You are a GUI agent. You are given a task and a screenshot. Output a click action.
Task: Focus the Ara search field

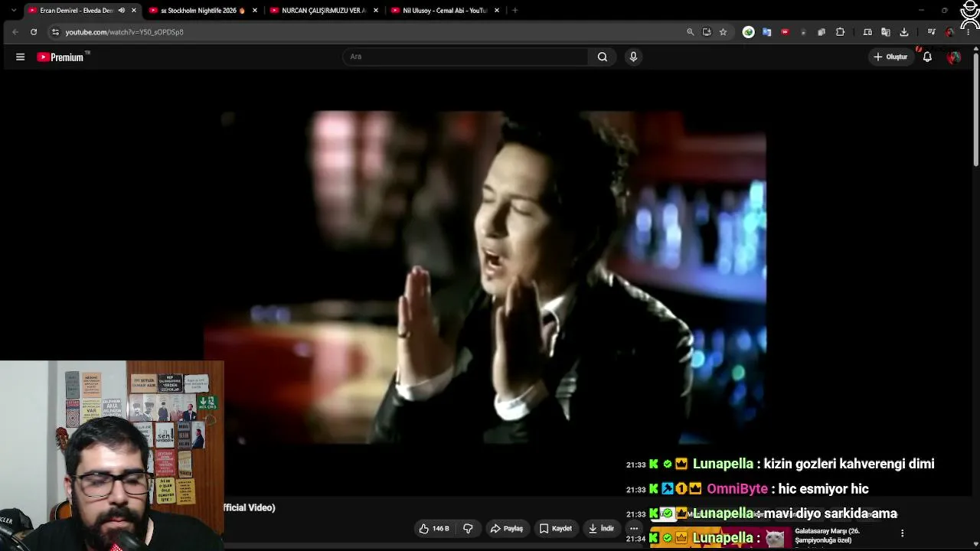pos(465,57)
